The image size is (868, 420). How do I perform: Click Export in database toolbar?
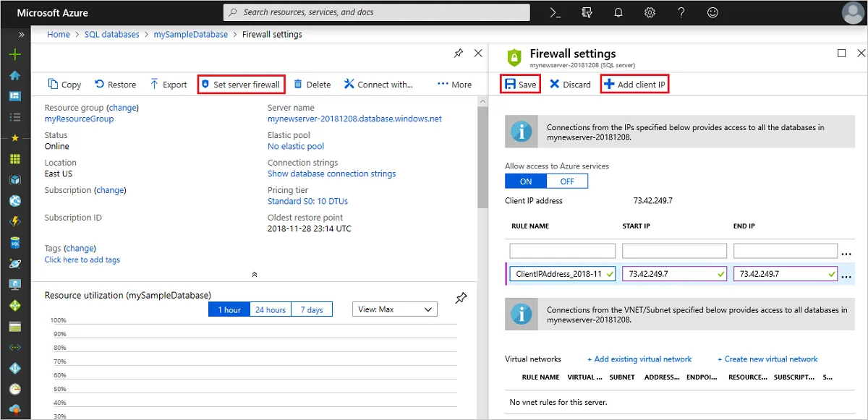click(169, 85)
